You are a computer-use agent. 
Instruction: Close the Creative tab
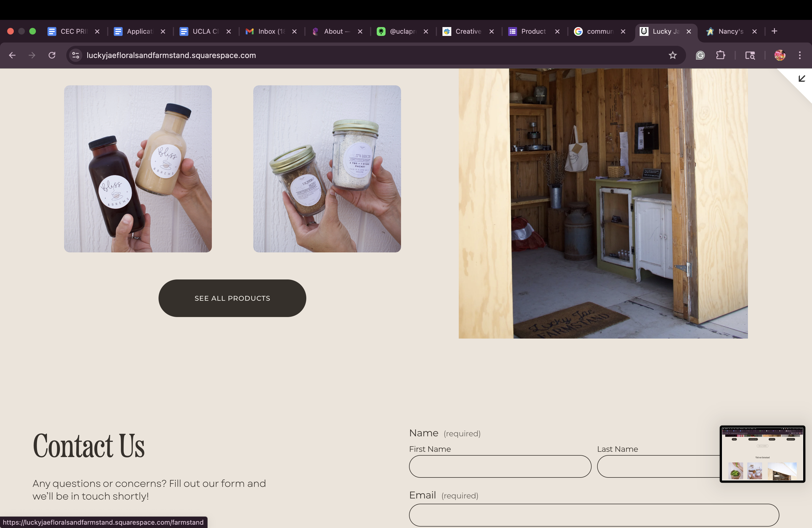coord(492,31)
